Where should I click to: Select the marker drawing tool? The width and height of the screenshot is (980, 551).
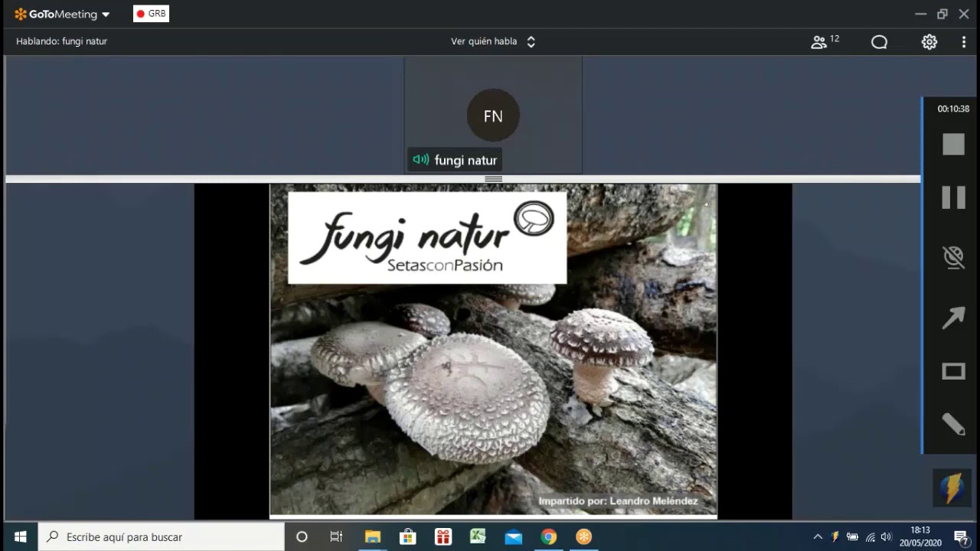(953, 424)
